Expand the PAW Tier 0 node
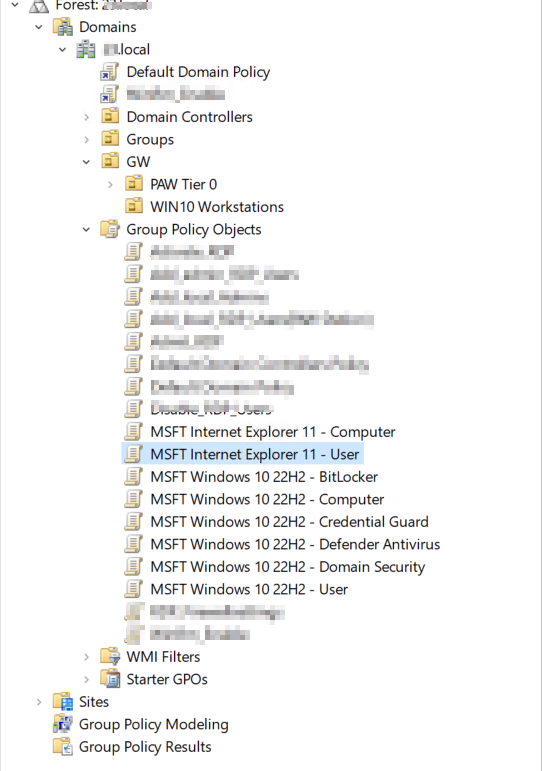The height and width of the screenshot is (771, 542). click(110, 184)
